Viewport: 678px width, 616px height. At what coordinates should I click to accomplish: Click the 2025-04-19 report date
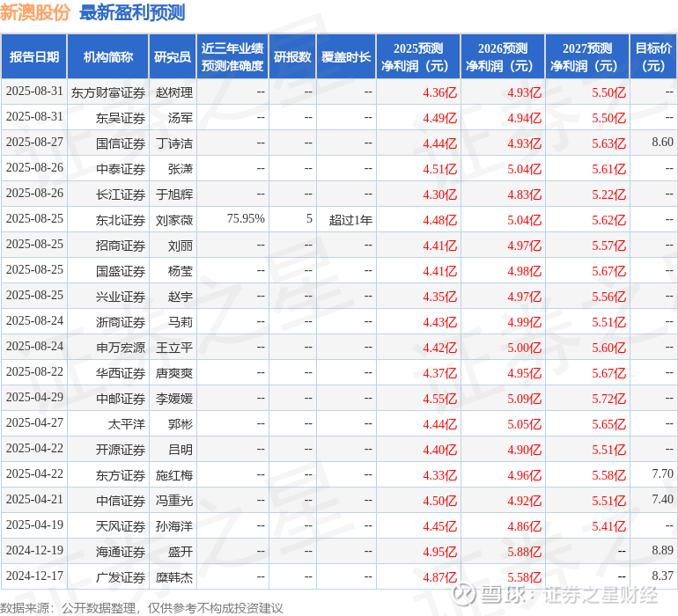[x=34, y=524]
